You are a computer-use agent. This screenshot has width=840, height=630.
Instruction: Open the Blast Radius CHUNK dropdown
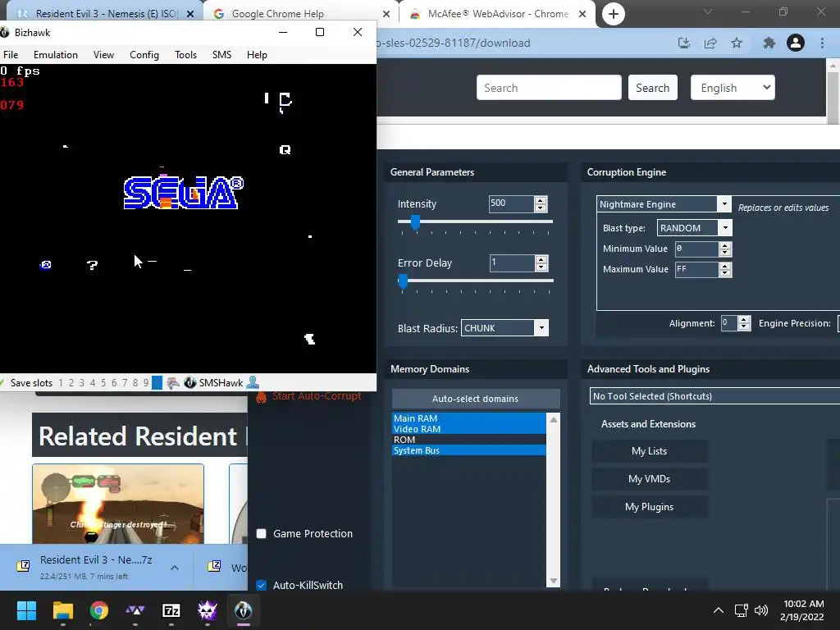tap(541, 328)
